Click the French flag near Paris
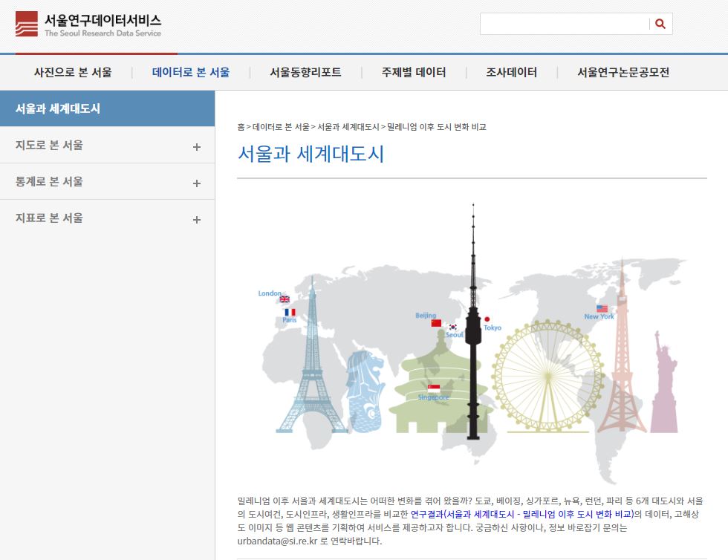 pyautogui.click(x=290, y=313)
